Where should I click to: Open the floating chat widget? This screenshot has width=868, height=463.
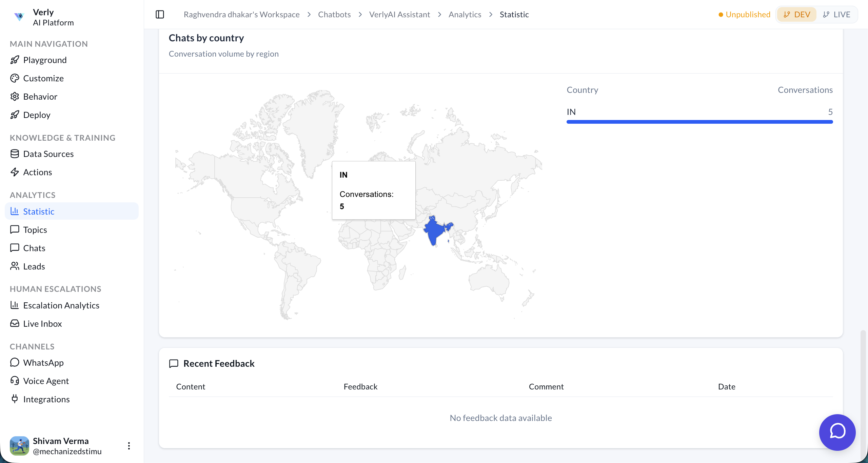coord(837,432)
